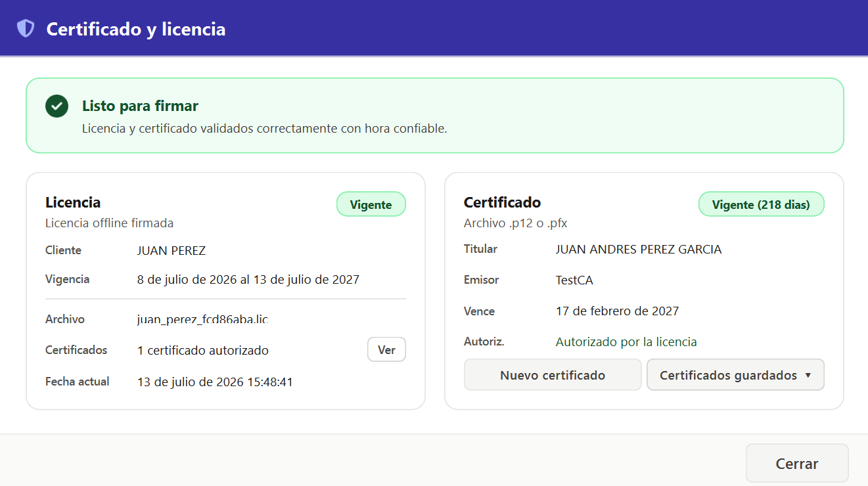Image resolution: width=868 pixels, height=486 pixels.
Task: Click titular JUAN ANDRES PEREZ GARCIA
Action: [639, 250]
